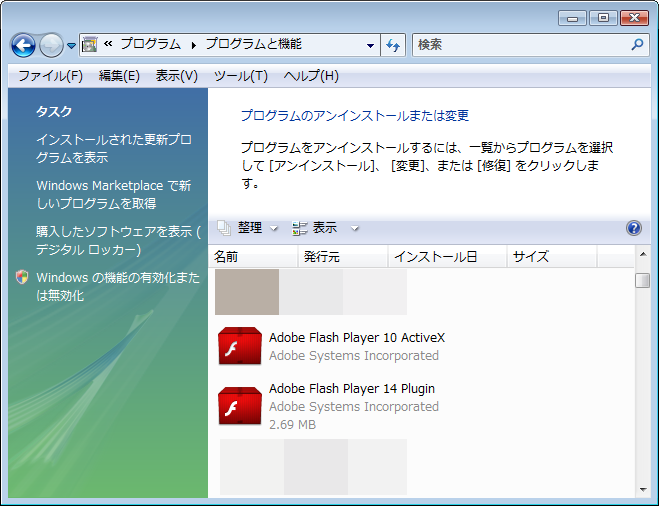Click Windows の機能の有効化または無効化 link

tap(118, 286)
